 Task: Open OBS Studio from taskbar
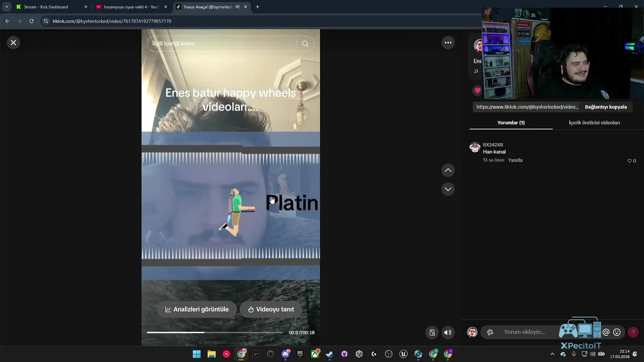(x=388, y=354)
